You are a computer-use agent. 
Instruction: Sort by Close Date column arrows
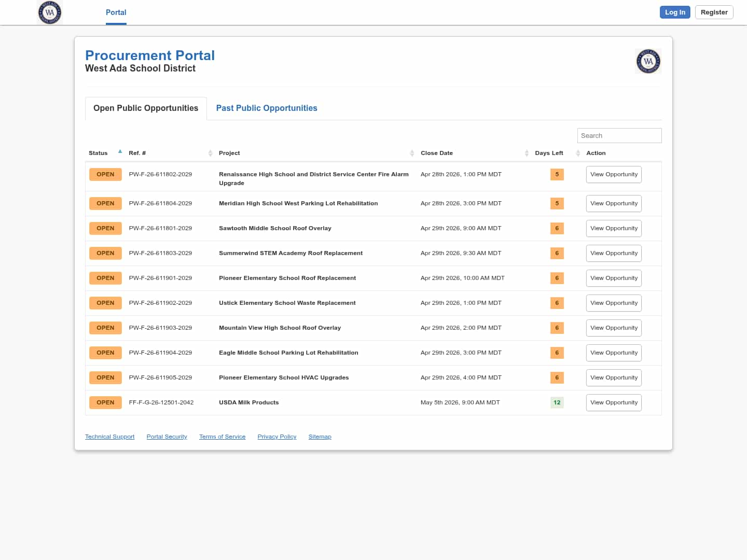pos(527,153)
